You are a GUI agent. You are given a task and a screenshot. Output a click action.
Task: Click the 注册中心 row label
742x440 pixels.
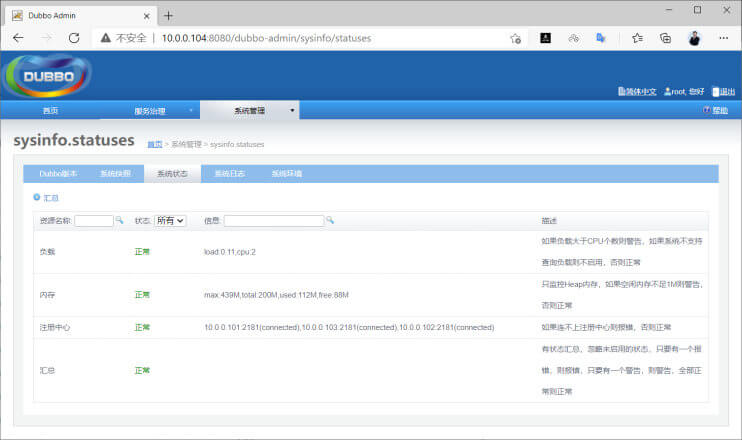coord(55,327)
